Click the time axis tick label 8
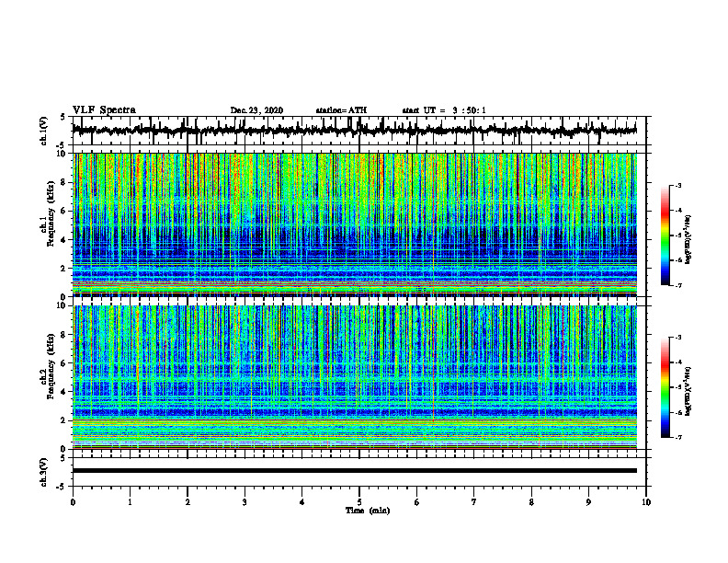This screenshot has width=728, height=563. tap(531, 502)
